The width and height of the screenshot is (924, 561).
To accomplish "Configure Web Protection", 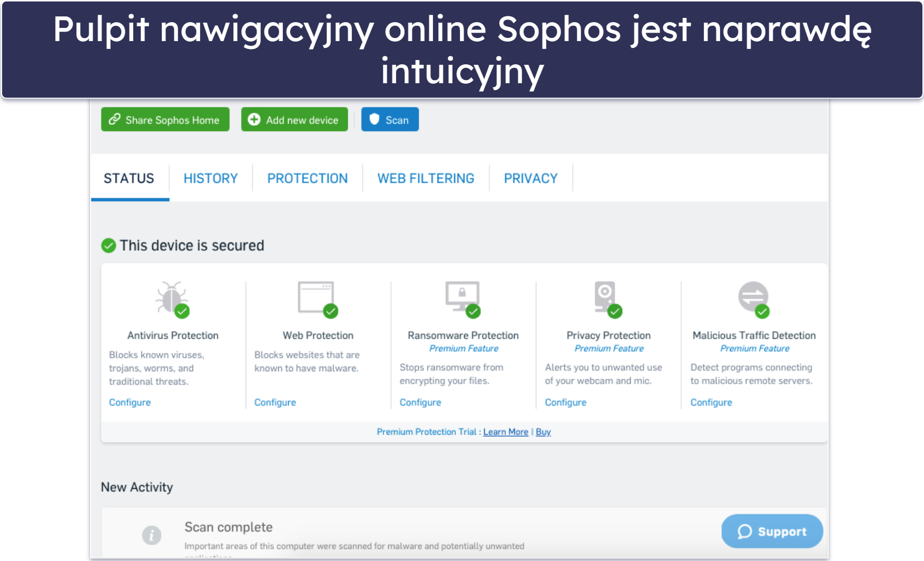I will point(275,402).
